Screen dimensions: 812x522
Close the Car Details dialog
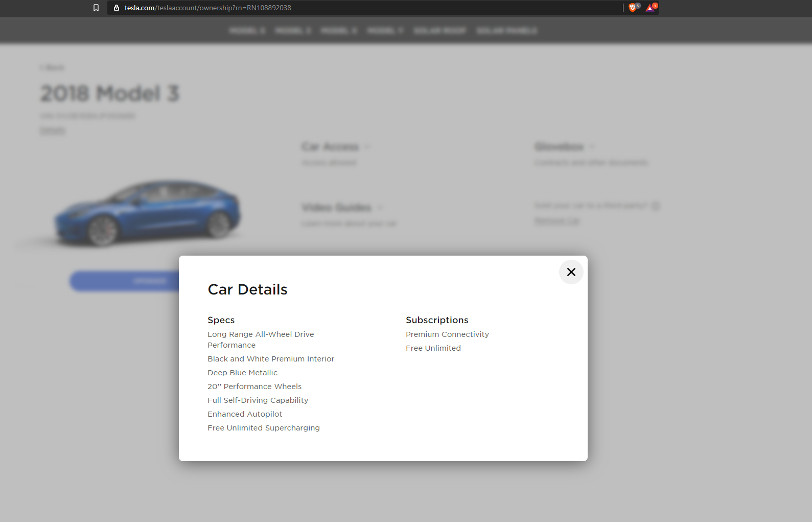(x=571, y=272)
